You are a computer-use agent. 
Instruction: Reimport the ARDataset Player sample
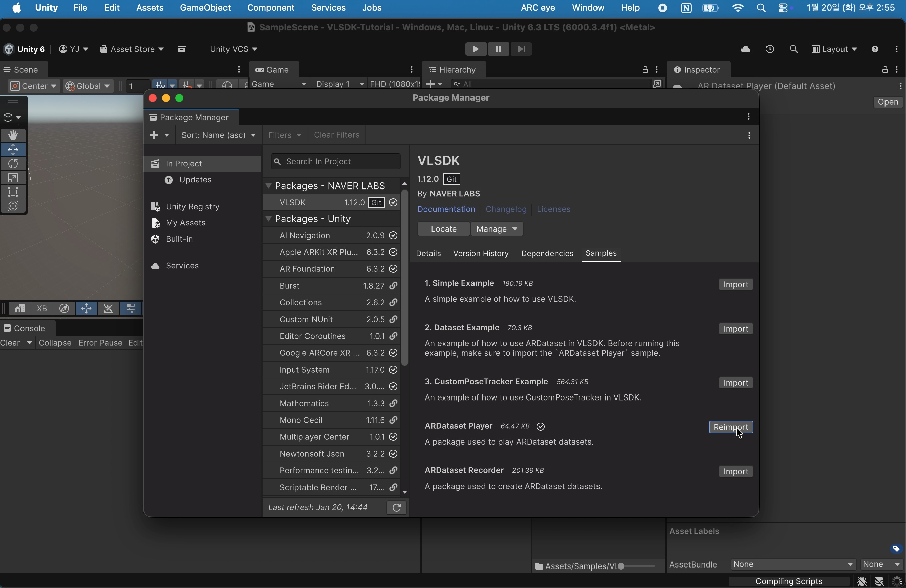pos(731,427)
